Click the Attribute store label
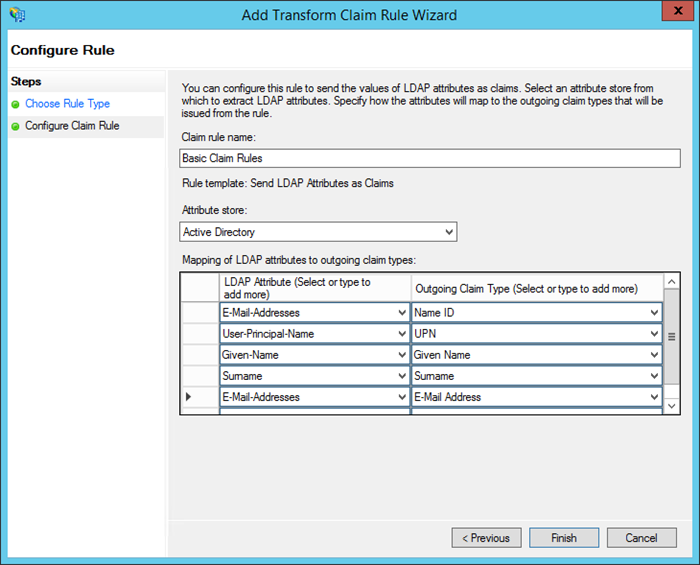 click(x=214, y=210)
